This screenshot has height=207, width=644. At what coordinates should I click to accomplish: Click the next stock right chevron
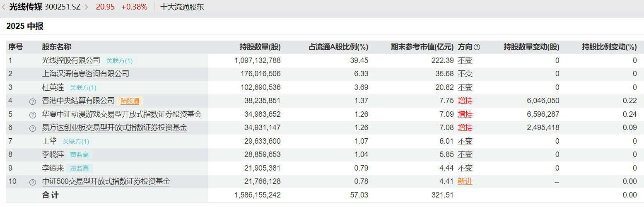(86, 7)
